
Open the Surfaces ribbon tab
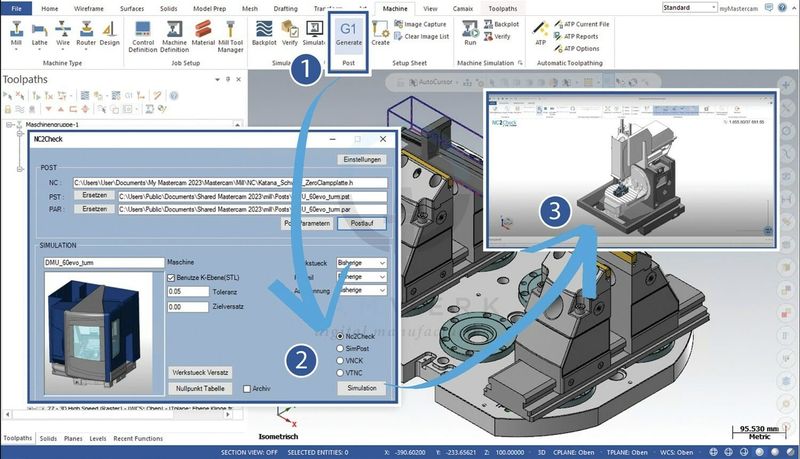click(x=132, y=8)
